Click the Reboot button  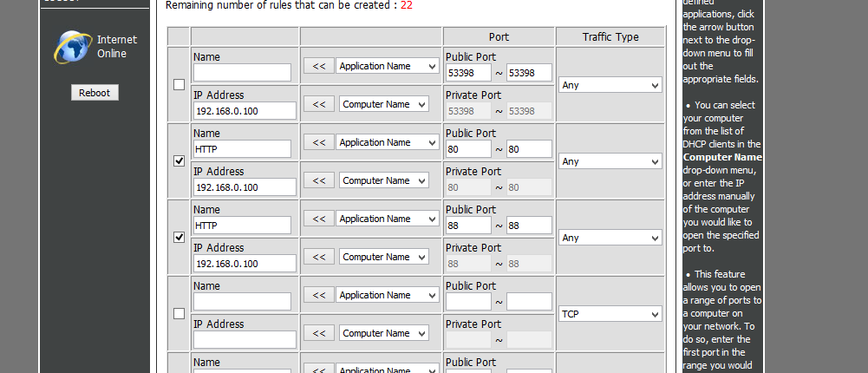(x=95, y=93)
